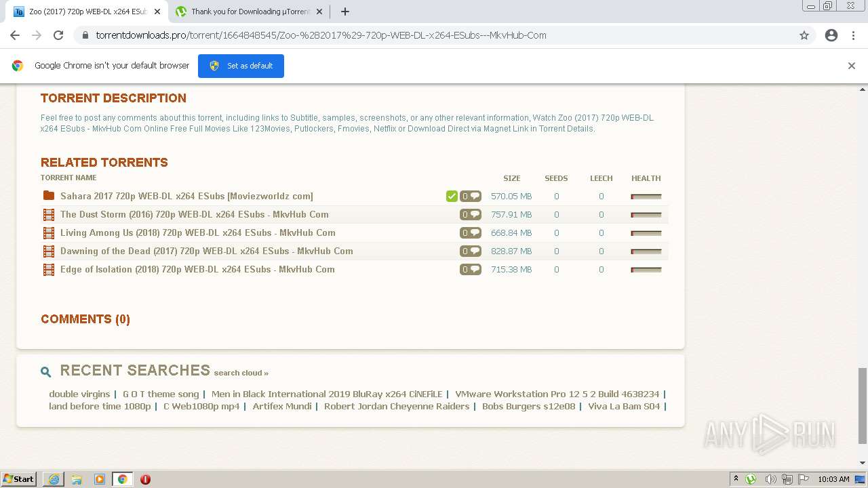
Task: Click the Recent Searches magnifier icon
Action: coord(46,371)
